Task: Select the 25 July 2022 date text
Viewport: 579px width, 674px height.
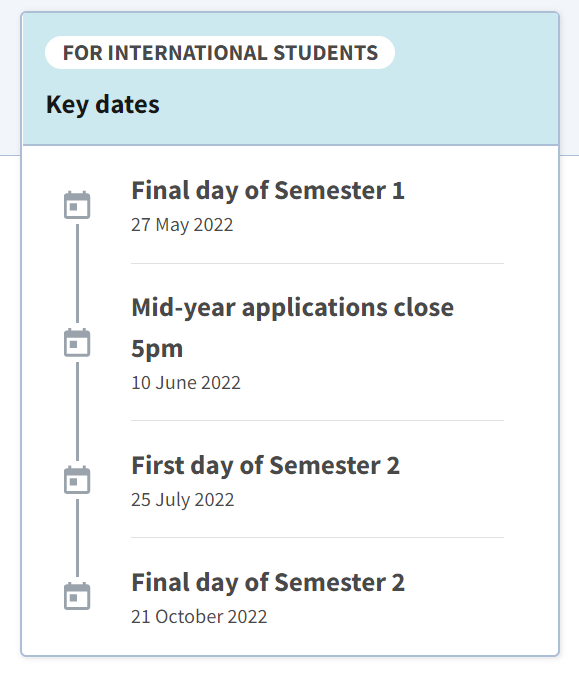Action: [x=183, y=500]
